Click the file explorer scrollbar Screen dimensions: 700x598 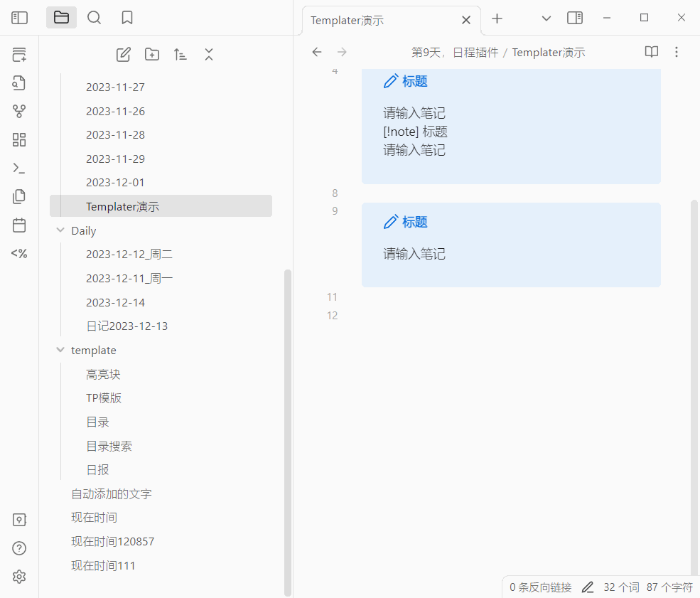tap(287, 427)
